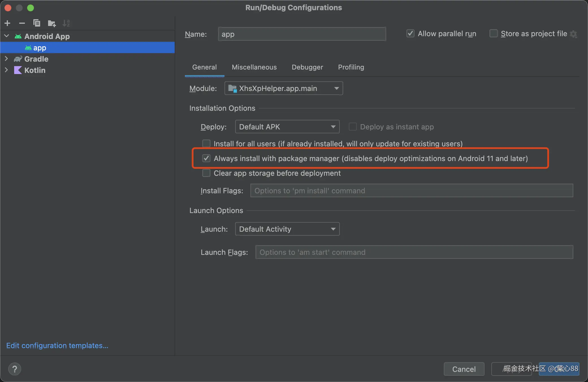Click the Add New Configuration plus icon
The width and height of the screenshot is (588, 382).
click(x=8, y=23)
